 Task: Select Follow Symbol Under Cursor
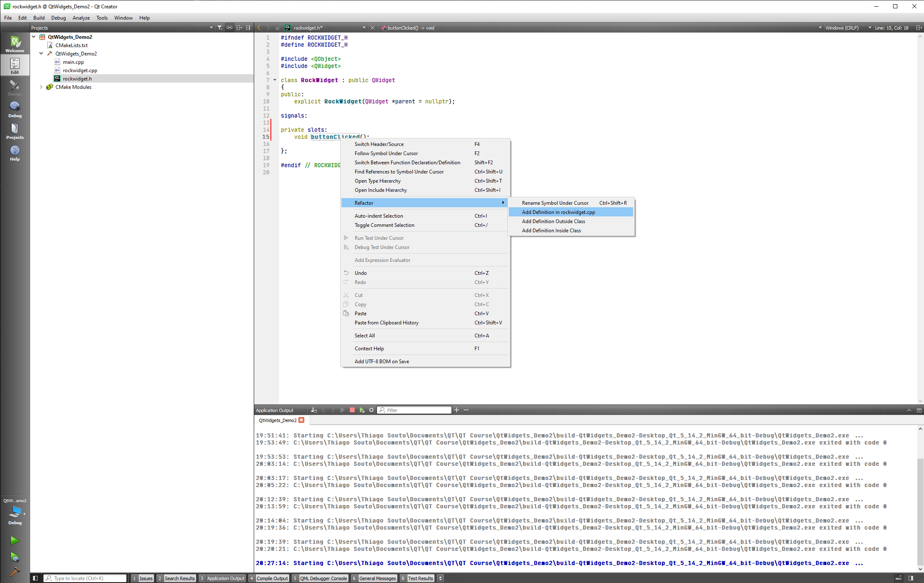(x=425, y=153)
